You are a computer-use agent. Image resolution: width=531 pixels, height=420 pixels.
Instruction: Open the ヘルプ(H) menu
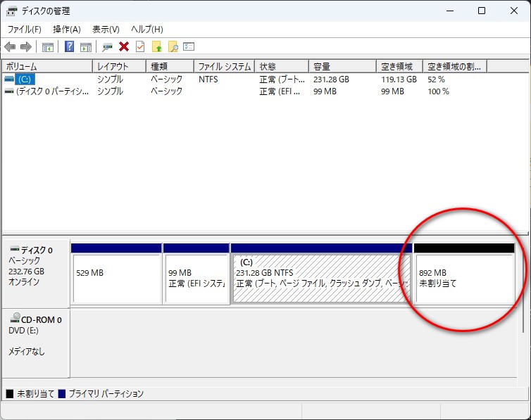[147, 30]
